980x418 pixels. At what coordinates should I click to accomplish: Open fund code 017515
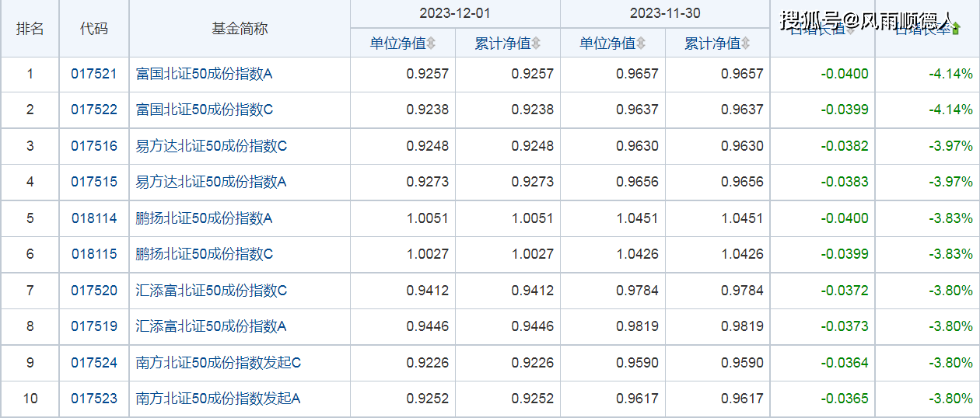(94, 182)
